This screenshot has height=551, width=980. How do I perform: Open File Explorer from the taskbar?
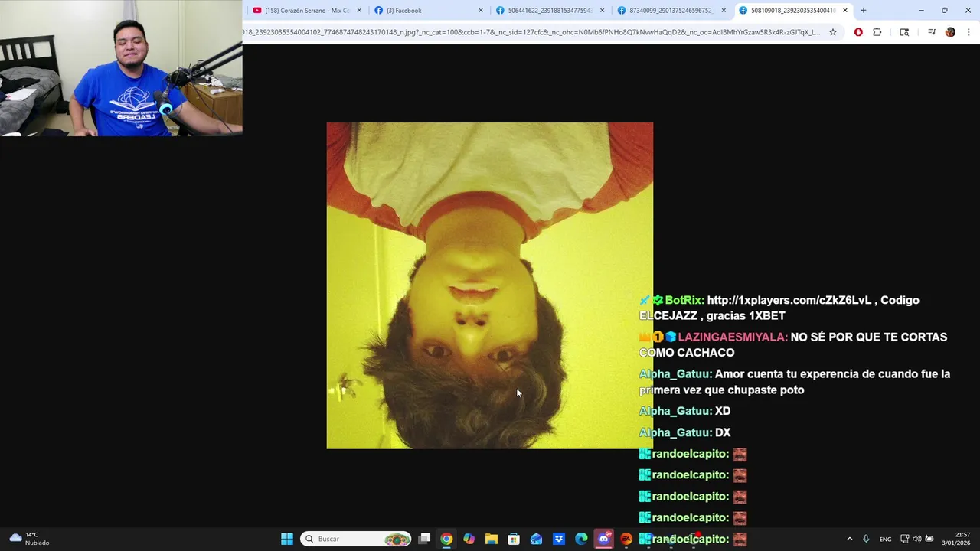[x=492, y=539]
